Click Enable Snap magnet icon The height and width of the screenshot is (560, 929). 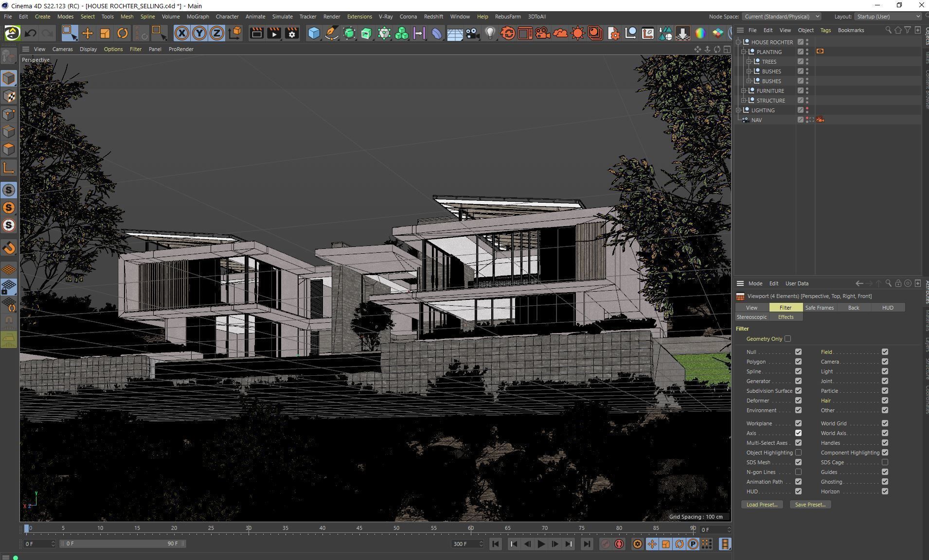point(9,248)
